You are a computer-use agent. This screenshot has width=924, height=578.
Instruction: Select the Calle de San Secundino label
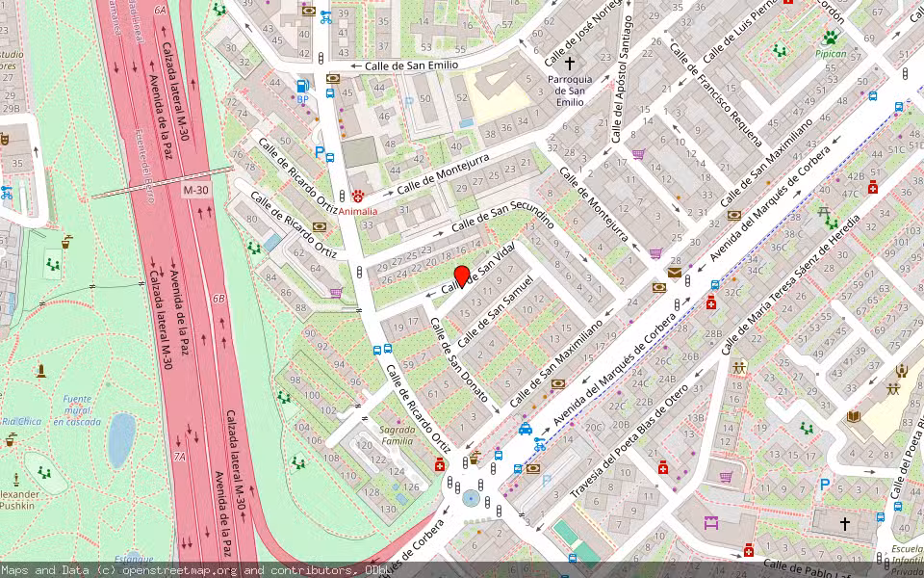[502, 217]
